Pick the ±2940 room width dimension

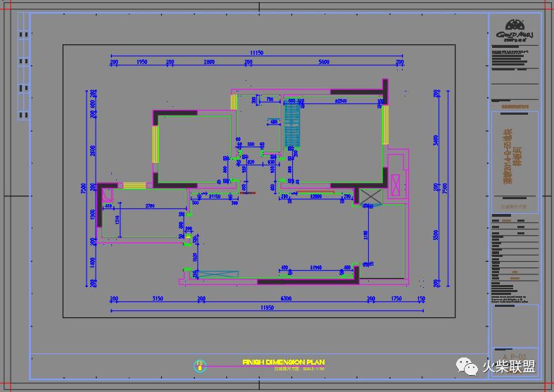341,101
